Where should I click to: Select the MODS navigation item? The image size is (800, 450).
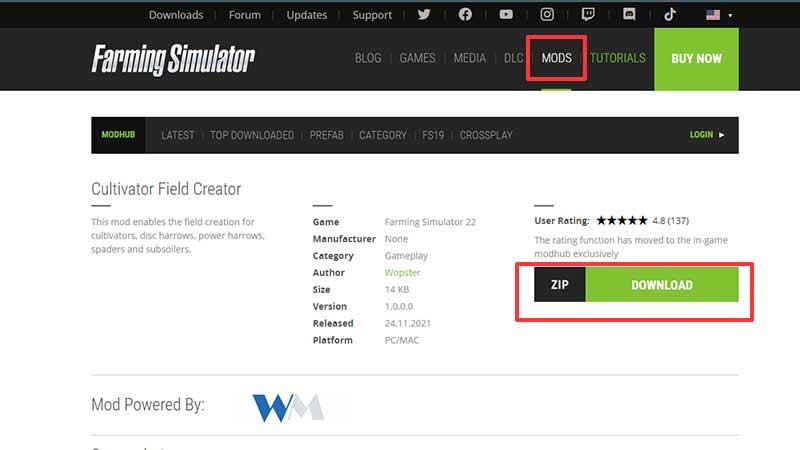click(557, 58)
